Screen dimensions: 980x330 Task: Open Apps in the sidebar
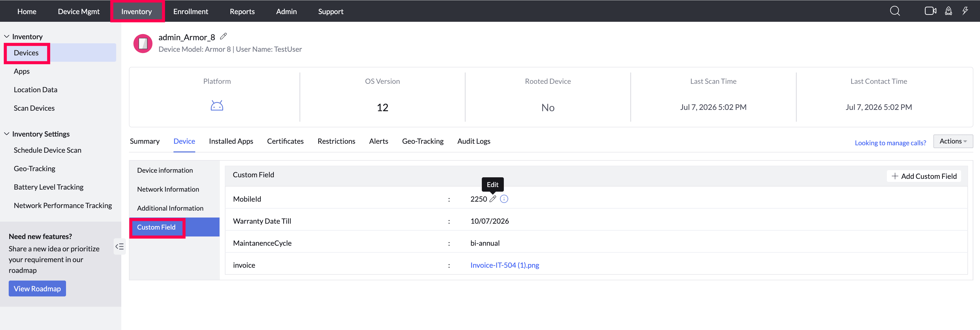(22, 71)
